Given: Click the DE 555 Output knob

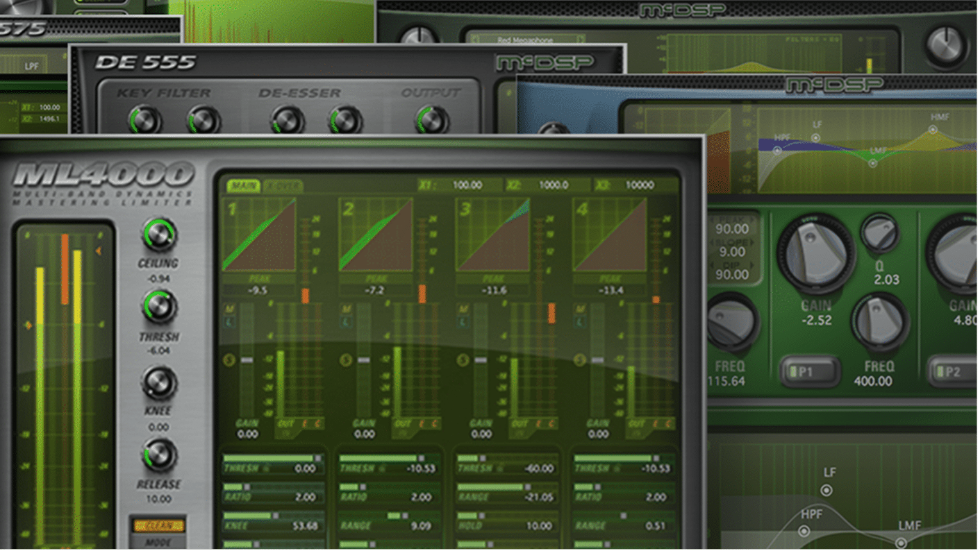Looking at the screenshot, I should 431,121.
